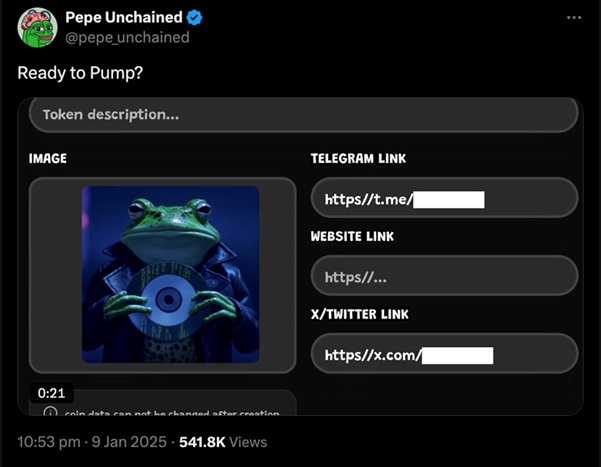Click the Token description input field

[304, 115]
